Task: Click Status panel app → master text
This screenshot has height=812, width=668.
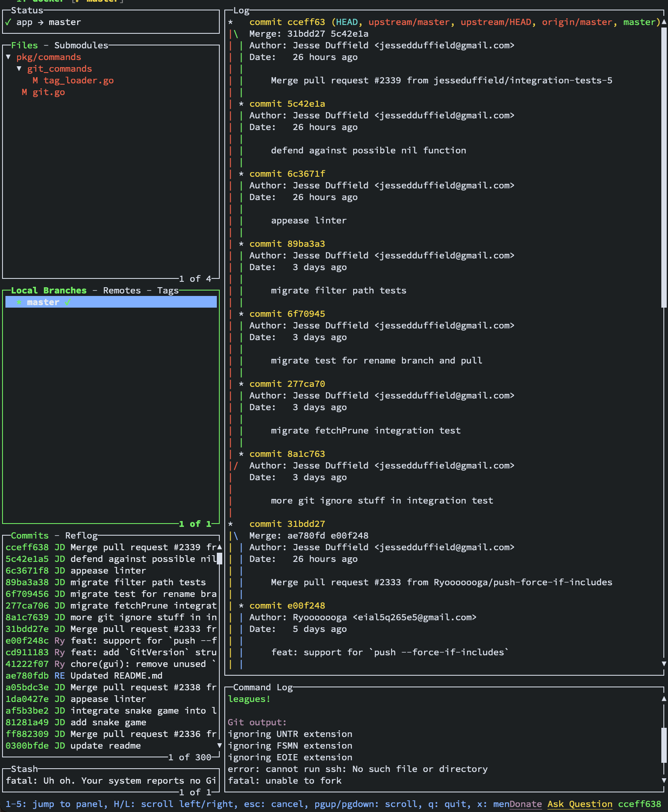Action: pyautogui.click(x=49, y=22)
